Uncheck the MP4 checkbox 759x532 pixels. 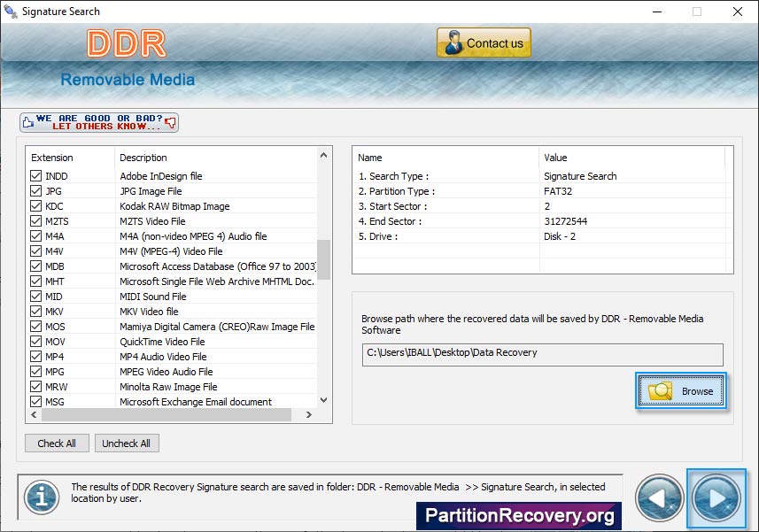(x=35, y=356)
